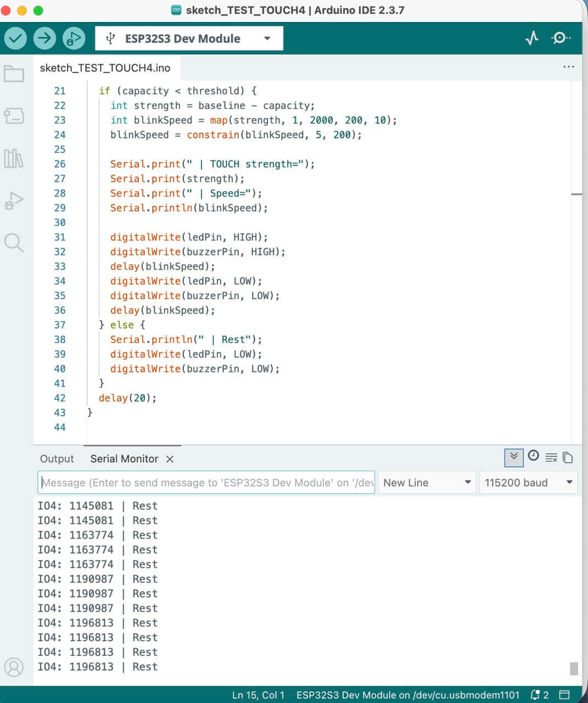This screenshot has width=588, height=703.
Task: Click line number 44 in the gutter
Action: point(60,427)
